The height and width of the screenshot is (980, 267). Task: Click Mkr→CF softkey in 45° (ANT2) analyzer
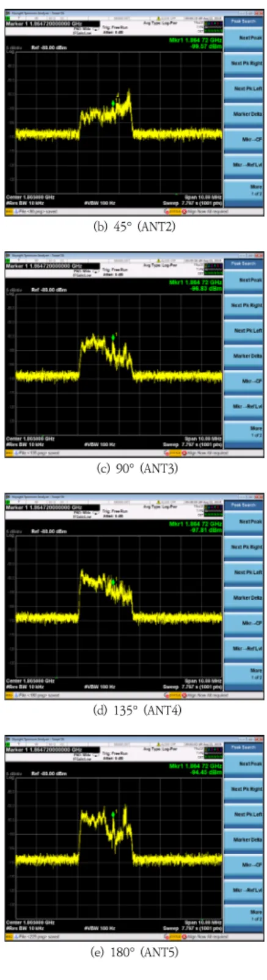point(244,140)
